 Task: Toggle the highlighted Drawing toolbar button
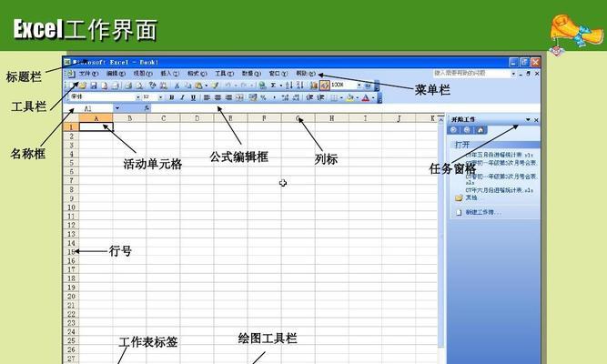[325, 86]
